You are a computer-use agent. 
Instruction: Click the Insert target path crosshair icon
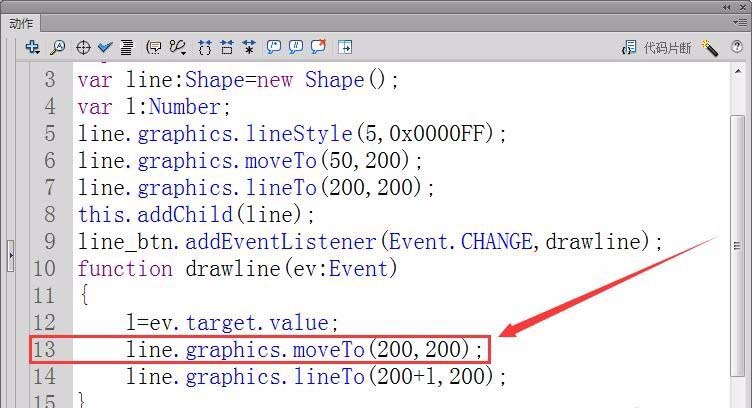(x=83, y=47)
